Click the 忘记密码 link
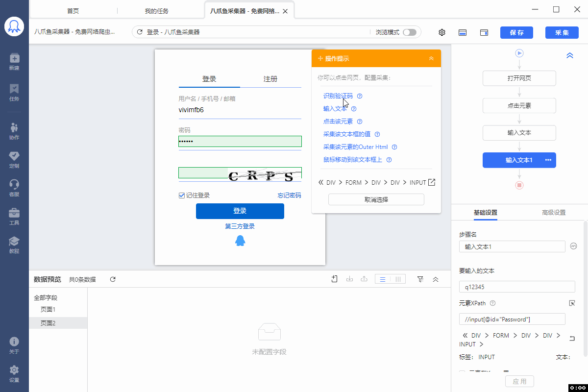588x392 pixels. coord(290,196)
